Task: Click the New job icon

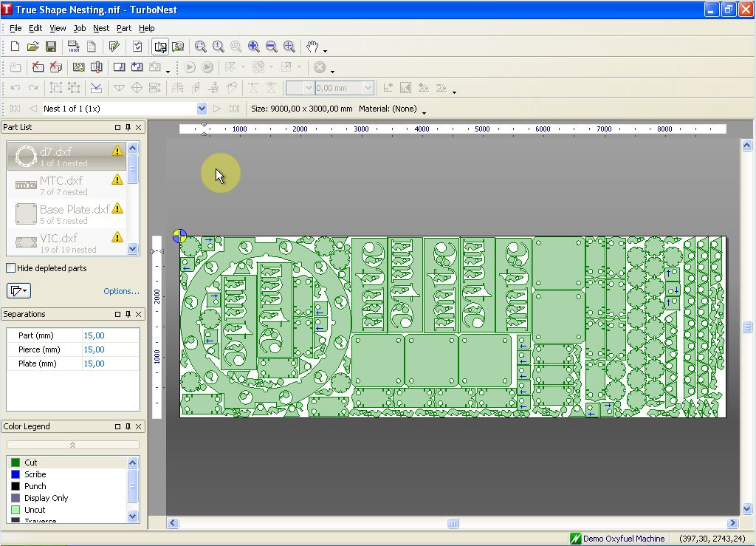Action: (15, 47)
